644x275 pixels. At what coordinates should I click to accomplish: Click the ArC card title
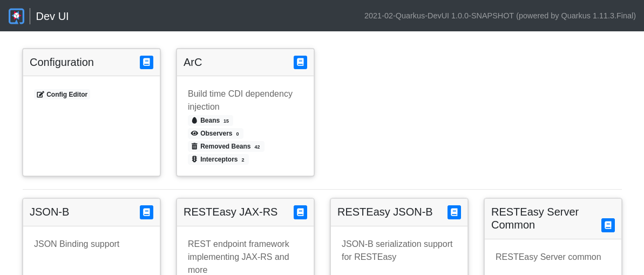(193, 62)
